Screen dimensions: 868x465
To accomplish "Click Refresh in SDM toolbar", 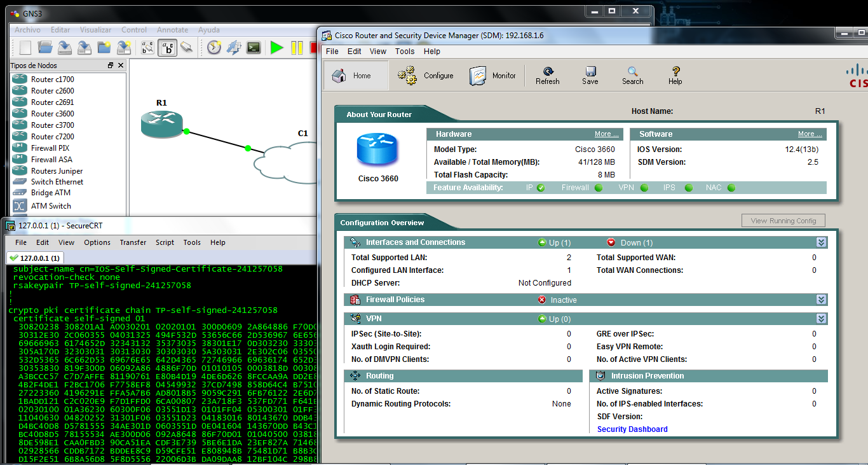I will pos(548,76).
